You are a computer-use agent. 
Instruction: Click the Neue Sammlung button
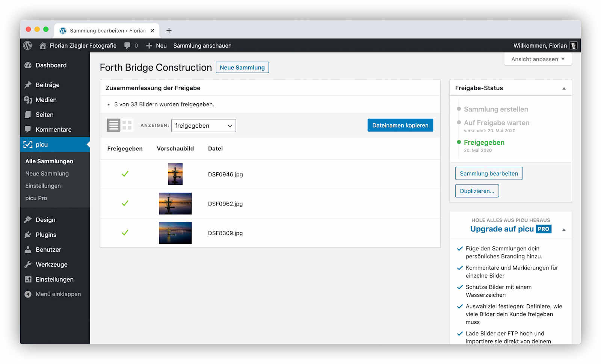(x=242, y=67)
